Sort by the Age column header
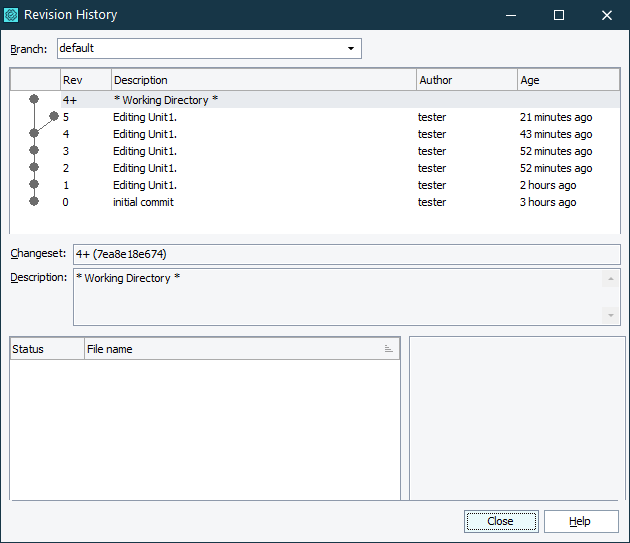 [x=567, y=80]
